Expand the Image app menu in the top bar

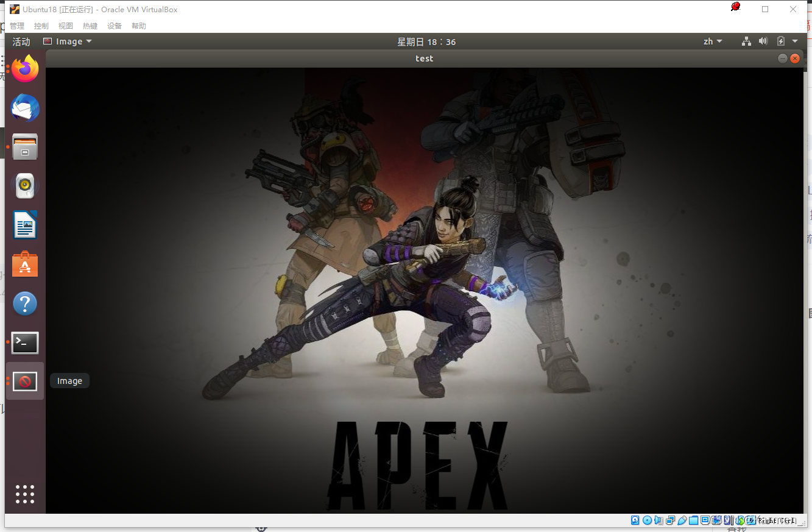[x=68, y=41]
